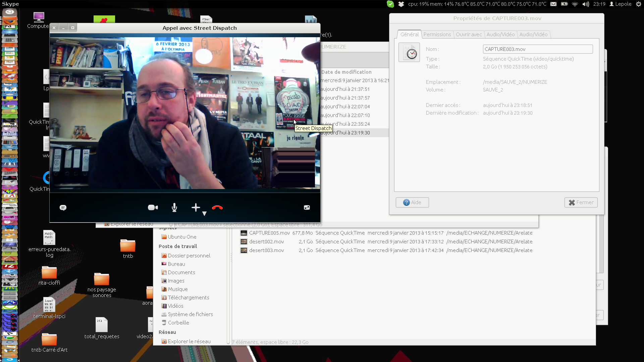Open the Lepole user menu
644x362 pixels.
621,4
